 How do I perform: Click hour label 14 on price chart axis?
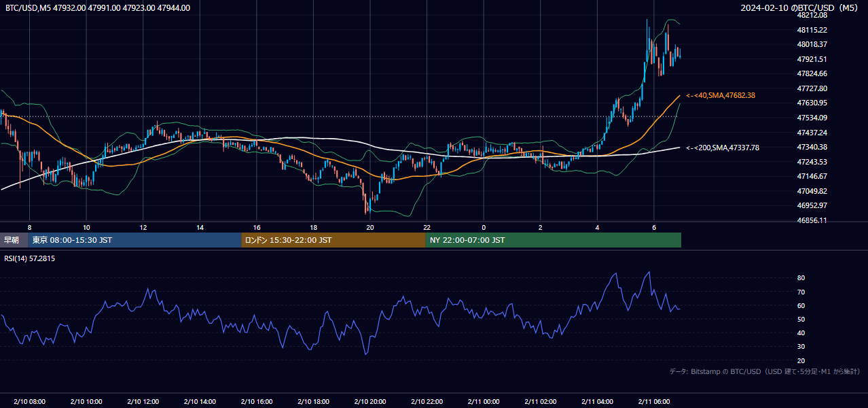200,227
